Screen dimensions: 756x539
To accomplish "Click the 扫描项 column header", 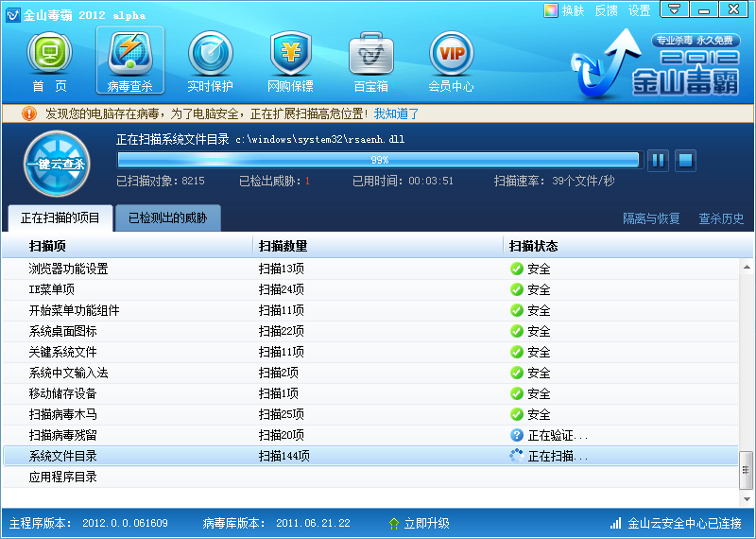I will 128,246.
